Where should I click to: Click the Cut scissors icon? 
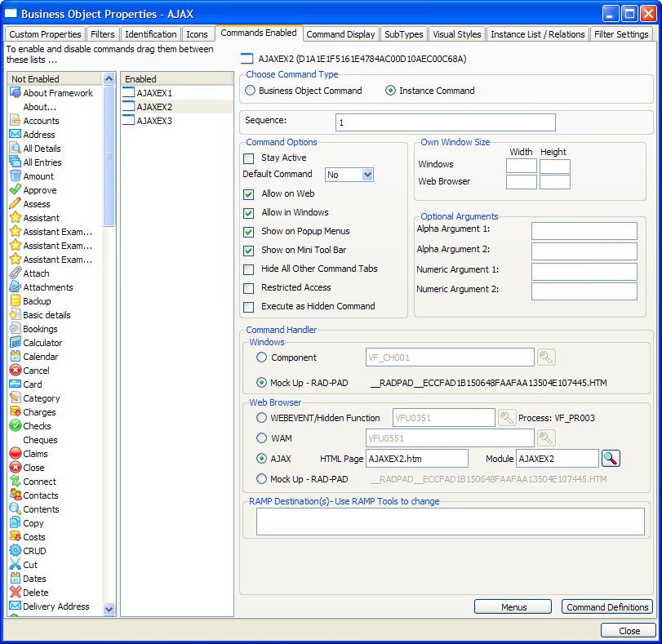pyautogui.click(x=16, y=565)
